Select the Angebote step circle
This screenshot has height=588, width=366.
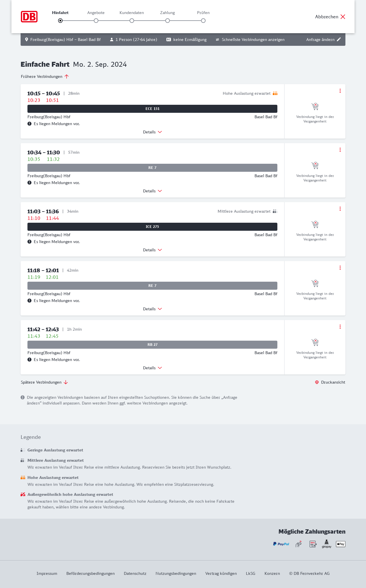coord(96,21)
